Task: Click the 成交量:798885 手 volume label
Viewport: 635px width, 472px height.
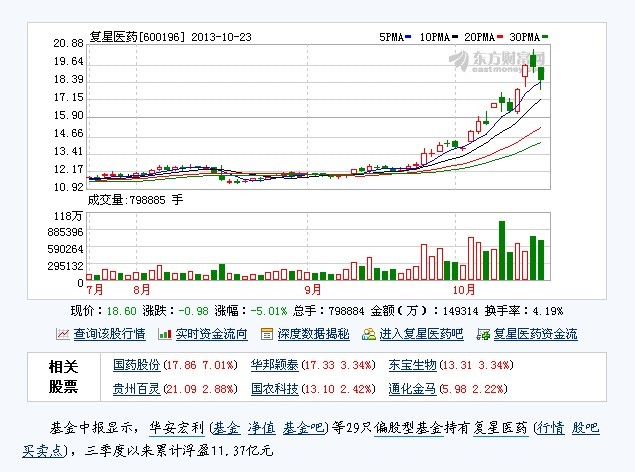Action: 135,200
